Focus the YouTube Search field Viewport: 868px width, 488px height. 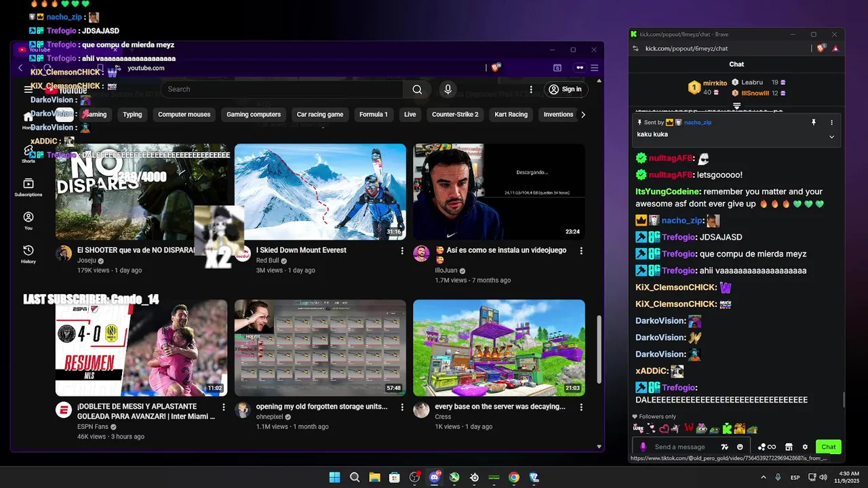point(281,89)
